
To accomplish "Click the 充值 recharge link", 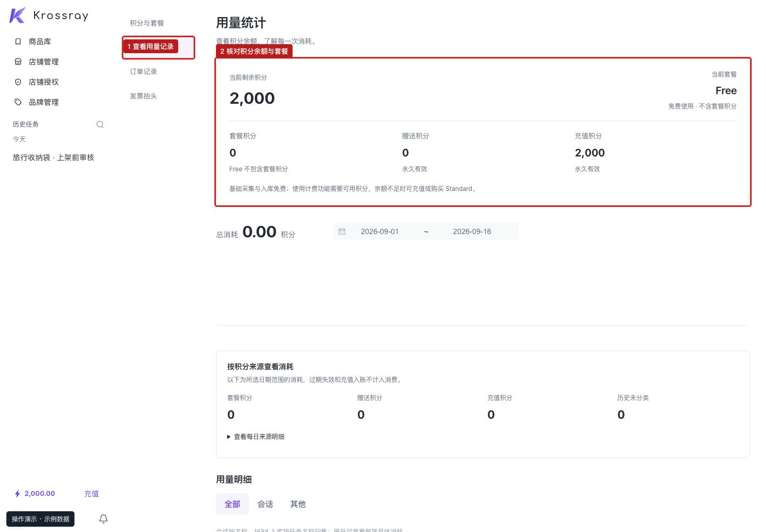I will coord(91,494).
